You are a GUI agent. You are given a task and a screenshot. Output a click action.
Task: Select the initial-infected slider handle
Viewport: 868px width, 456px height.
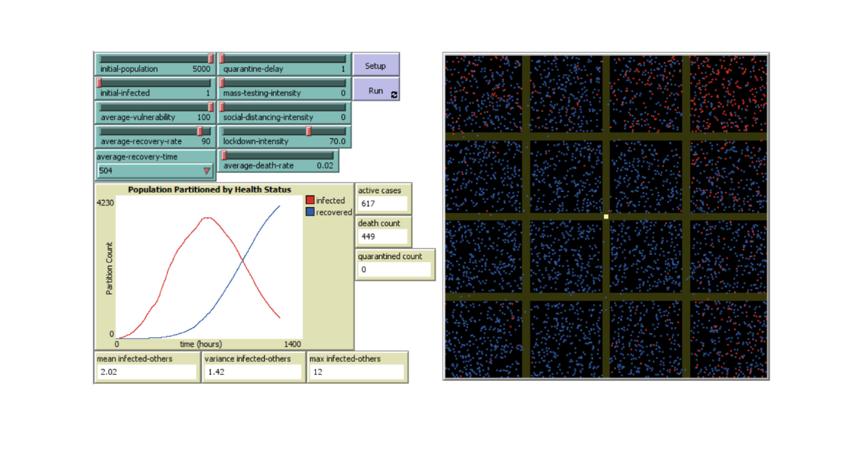(98, 83)
